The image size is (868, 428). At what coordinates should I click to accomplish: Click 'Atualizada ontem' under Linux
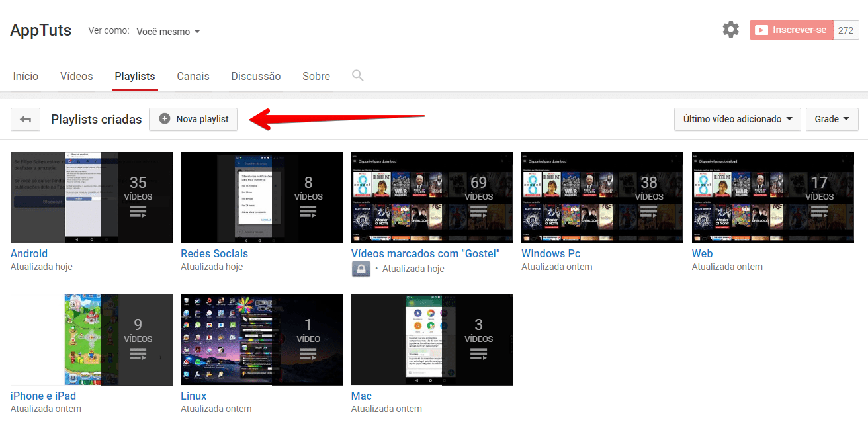tap(216, 409)
